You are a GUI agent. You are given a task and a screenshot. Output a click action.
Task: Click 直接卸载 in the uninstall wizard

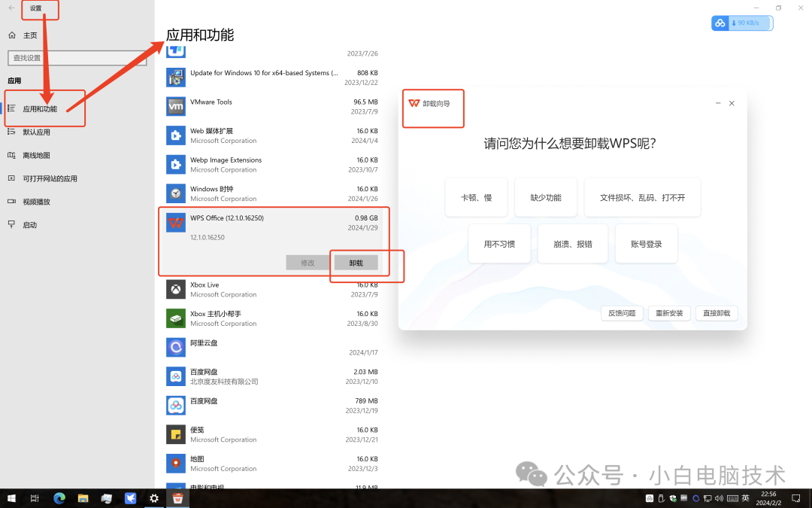tap(717, 313)
